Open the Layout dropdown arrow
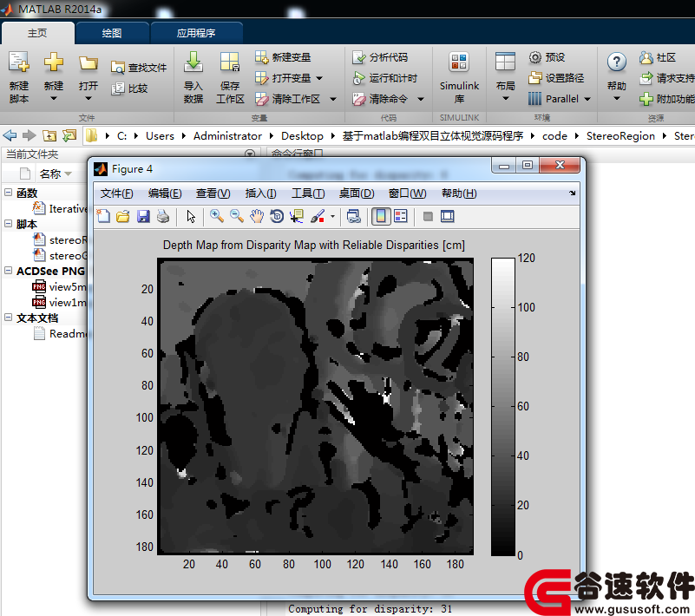Image resolution: width=695 pixels, height=616 pixels. [505, 98]
